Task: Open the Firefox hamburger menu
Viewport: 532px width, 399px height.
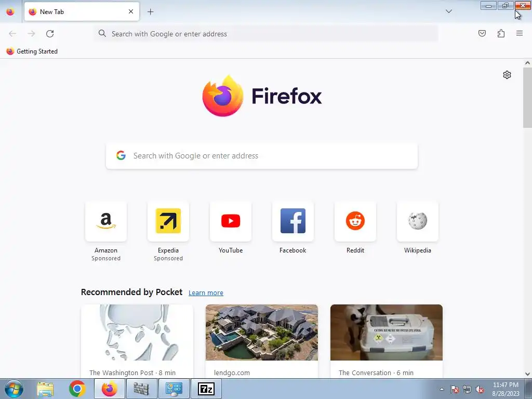Action: 519,33
